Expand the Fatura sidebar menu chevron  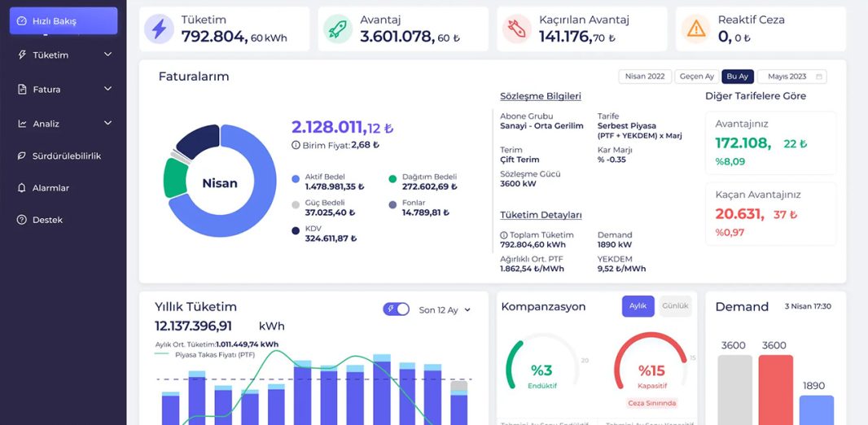tap(108, 89)
